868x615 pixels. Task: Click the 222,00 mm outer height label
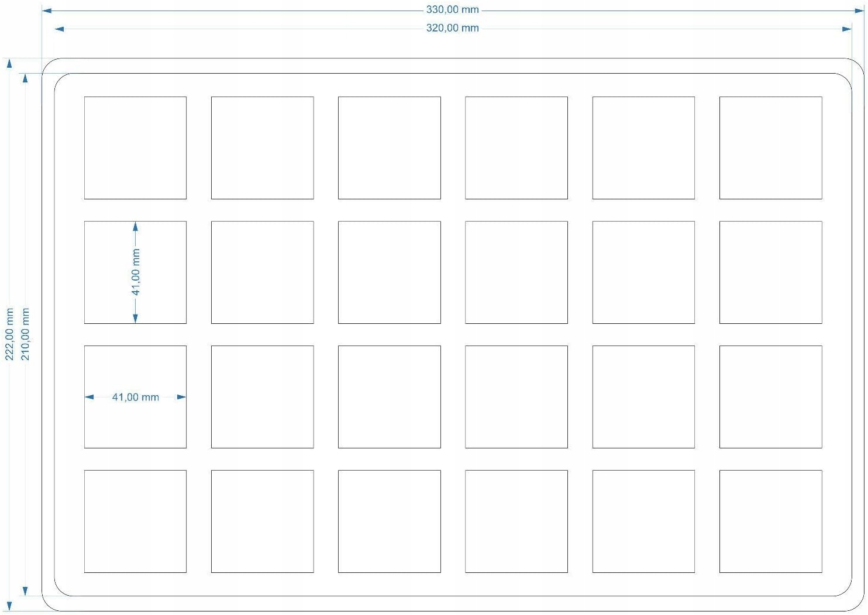click(x=9, y=334)
